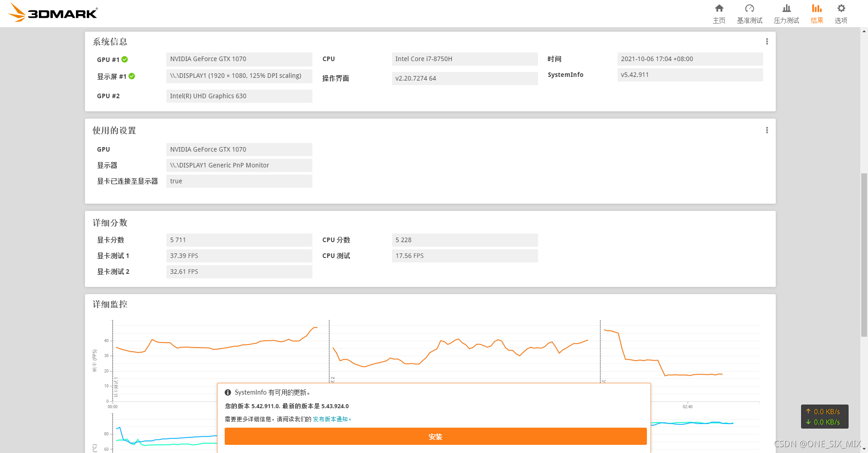Open the Options (选项) gear icon
868x453 pixels.
841,8
